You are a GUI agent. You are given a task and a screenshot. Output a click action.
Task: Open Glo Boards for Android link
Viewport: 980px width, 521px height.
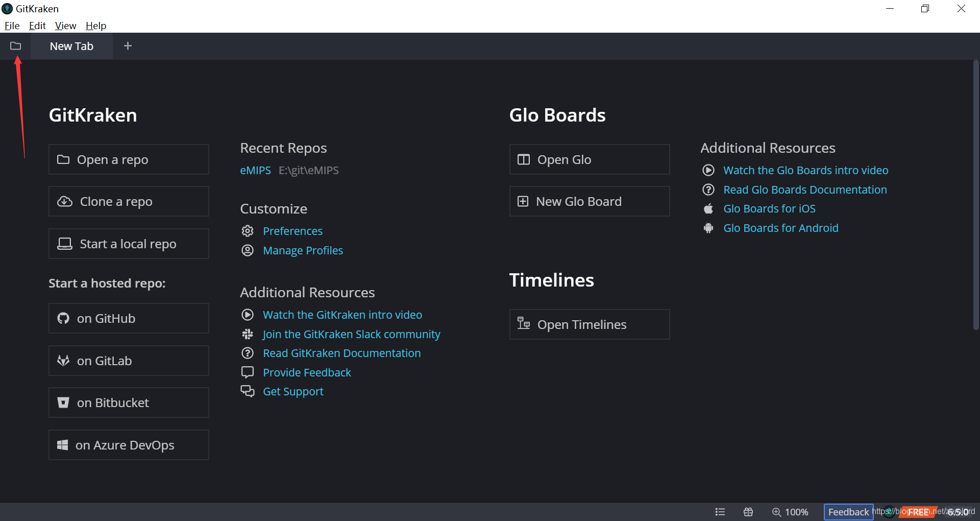pyautogui.click(x=780, y=228)
